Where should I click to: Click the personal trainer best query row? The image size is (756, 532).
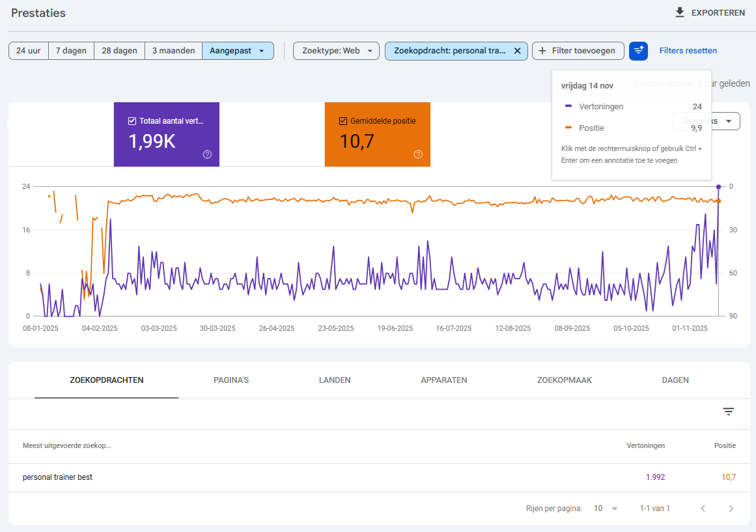(x=379, y=477)
